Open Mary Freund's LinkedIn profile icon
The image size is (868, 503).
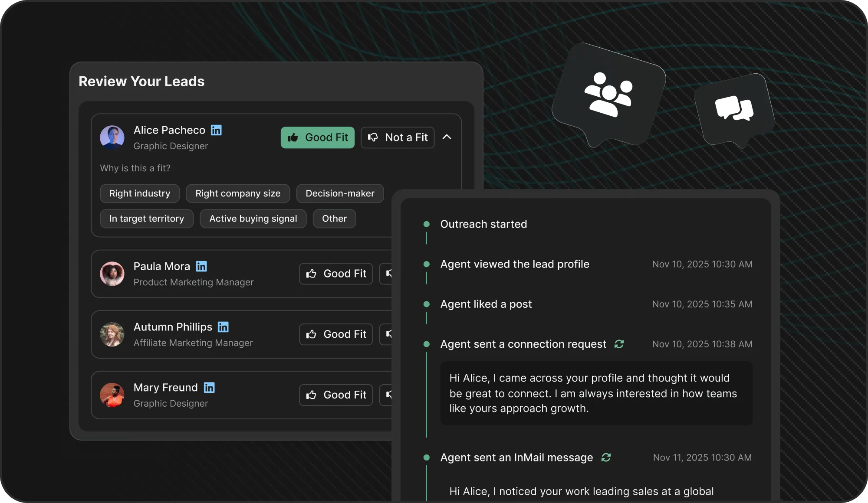(x=209, y=388)
